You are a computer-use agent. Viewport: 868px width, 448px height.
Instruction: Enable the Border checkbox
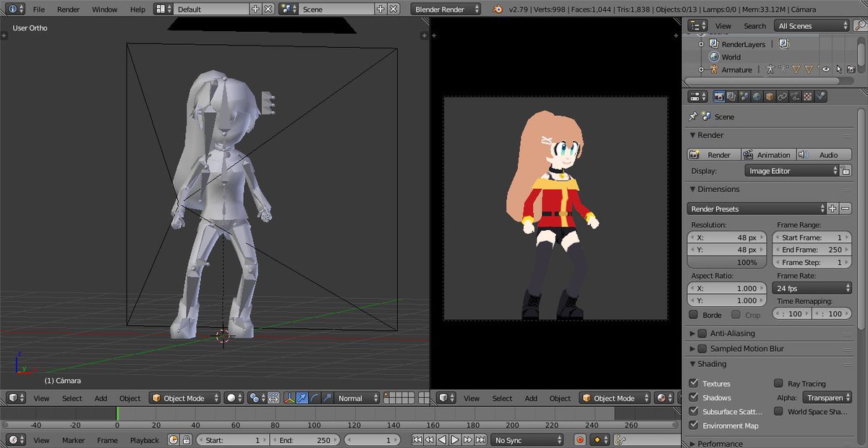693,315
